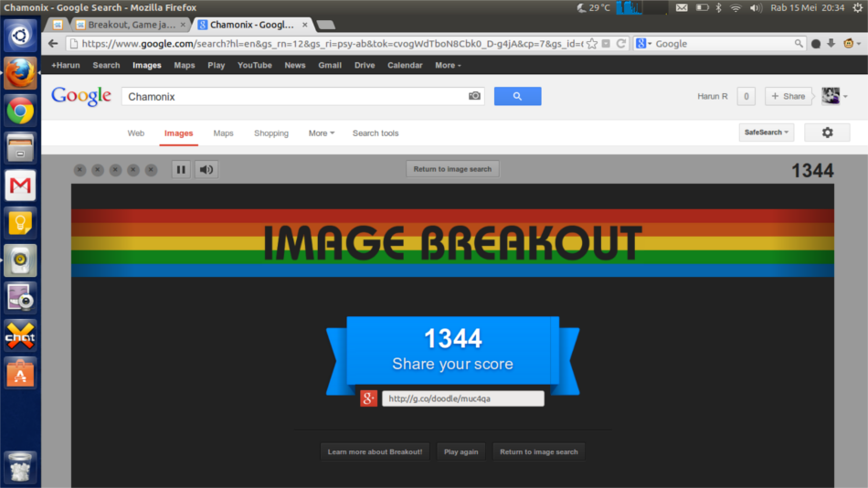Open the settings gear menu
This screenshot has width=868, height=488.
tap(827, 133)
